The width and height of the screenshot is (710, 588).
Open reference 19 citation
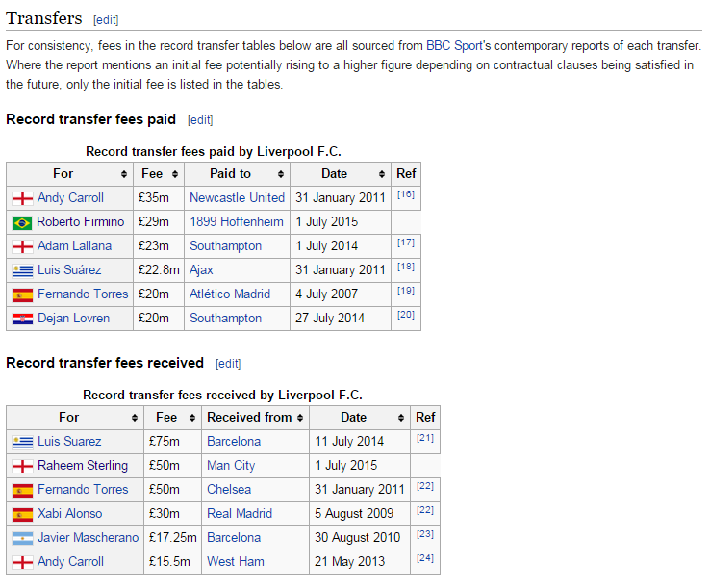(x=406, y=291)
